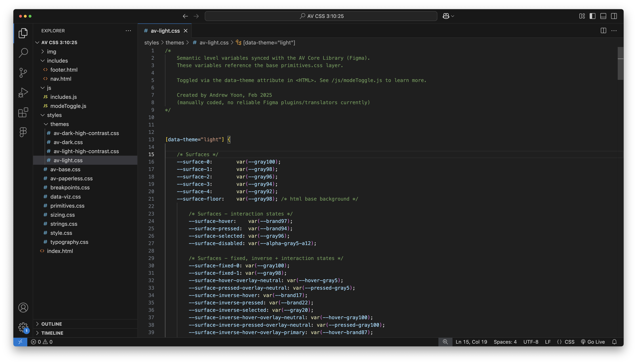This screenshot has width=637, height=364.
Task: Go back with the navigation arrow
Action: (185, 16)
